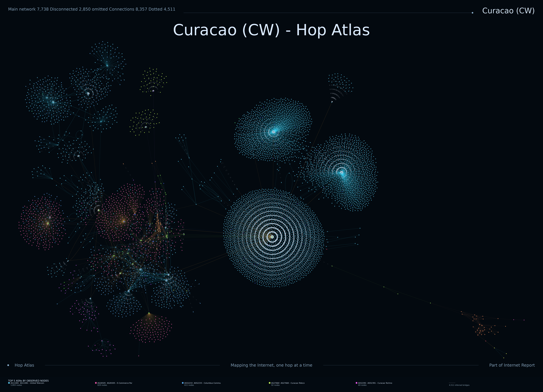Click the bullet dot beside footer 'Hop Atlas'

pyautogui.click(x=8, y=365)
